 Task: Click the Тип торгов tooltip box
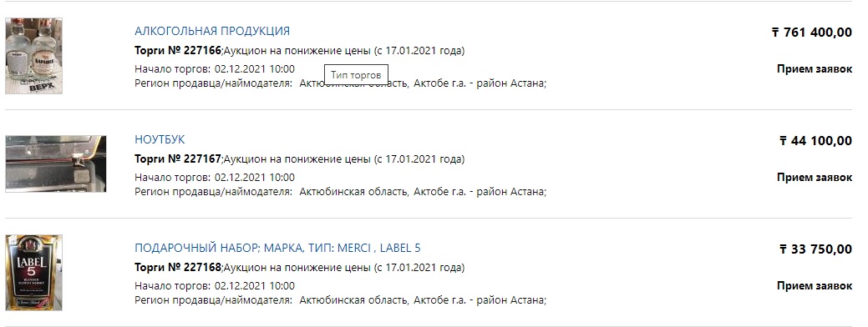click(356, 74)
